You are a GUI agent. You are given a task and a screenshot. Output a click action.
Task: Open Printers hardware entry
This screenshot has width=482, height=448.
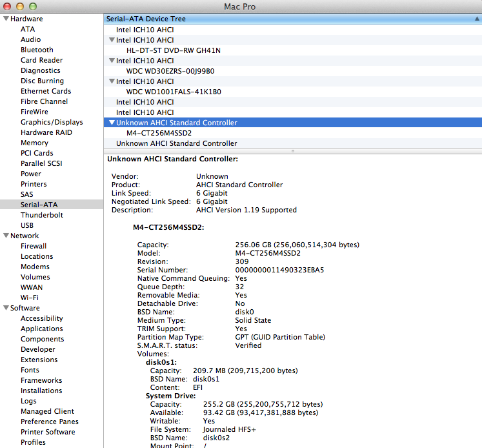coord(34,184)
